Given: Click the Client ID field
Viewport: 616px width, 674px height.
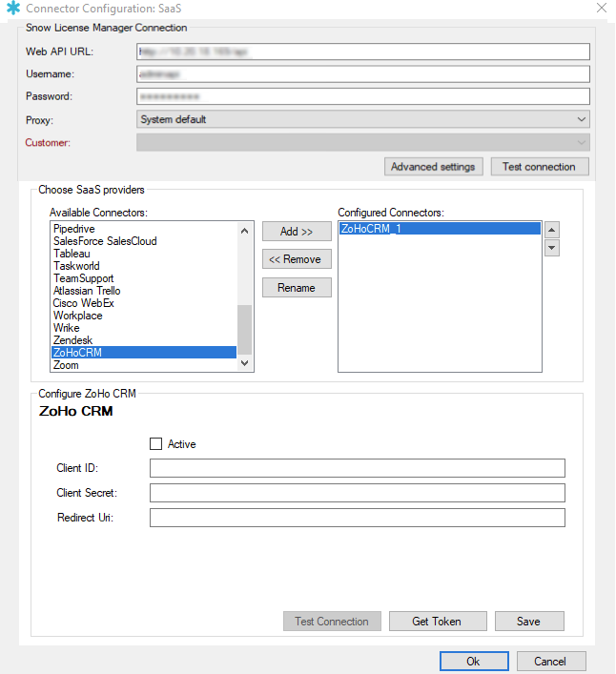Looking at the screenshot, I should [358, 468].
